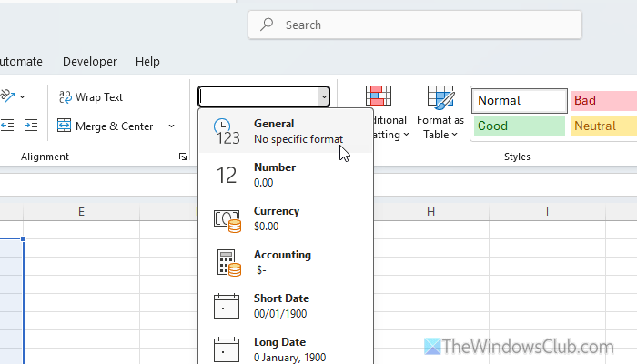Apply the Neutral cell style

click(603, 126)
